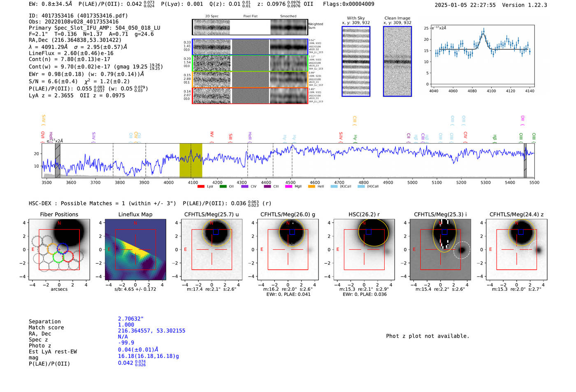Image resolution: width=576 pixels, height=392 pixels.
Task: Click the With Sky image panel
Action: pyautogui.click(x=356, y=61)
